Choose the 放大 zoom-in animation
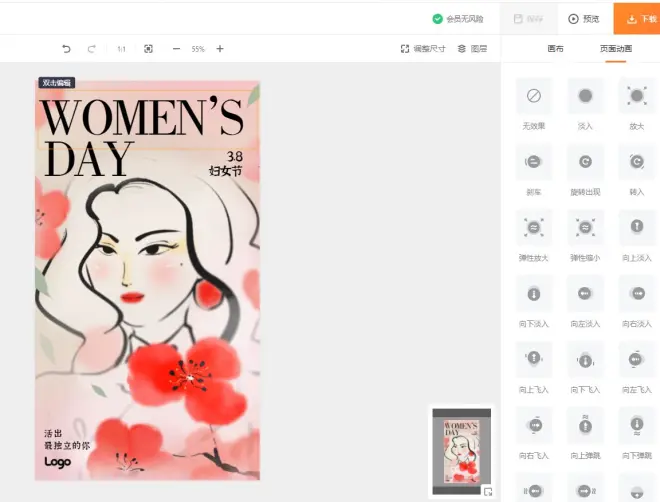 click(636, 96)
